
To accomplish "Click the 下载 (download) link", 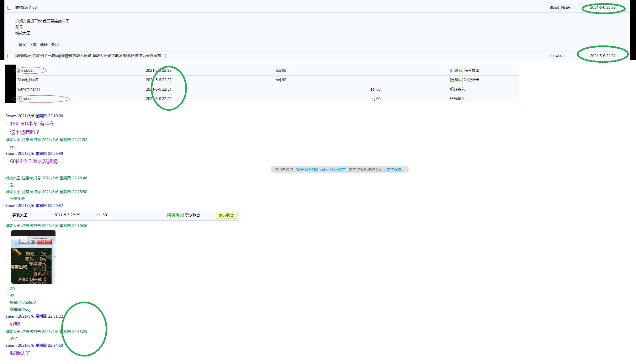I will click(x=33, y=45).
